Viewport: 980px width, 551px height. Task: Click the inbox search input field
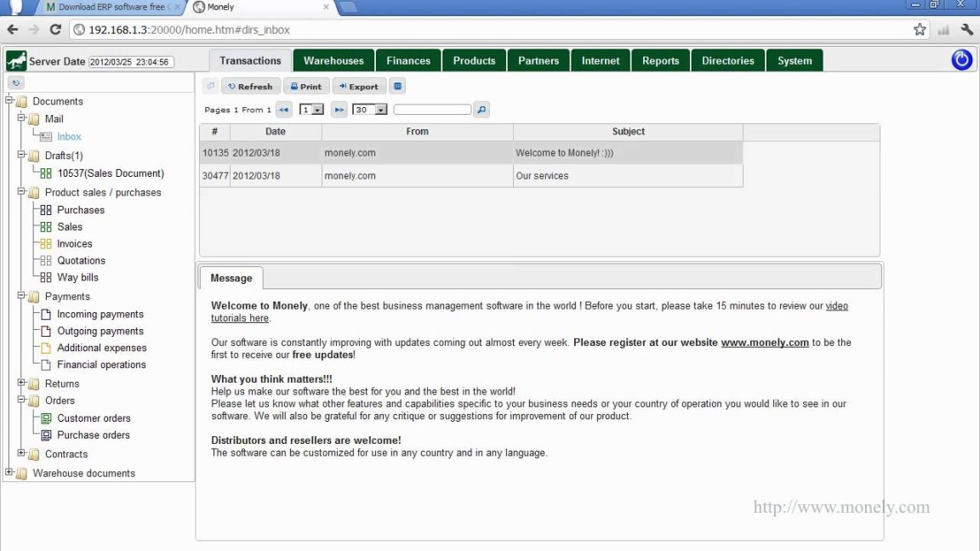[432, 110]
